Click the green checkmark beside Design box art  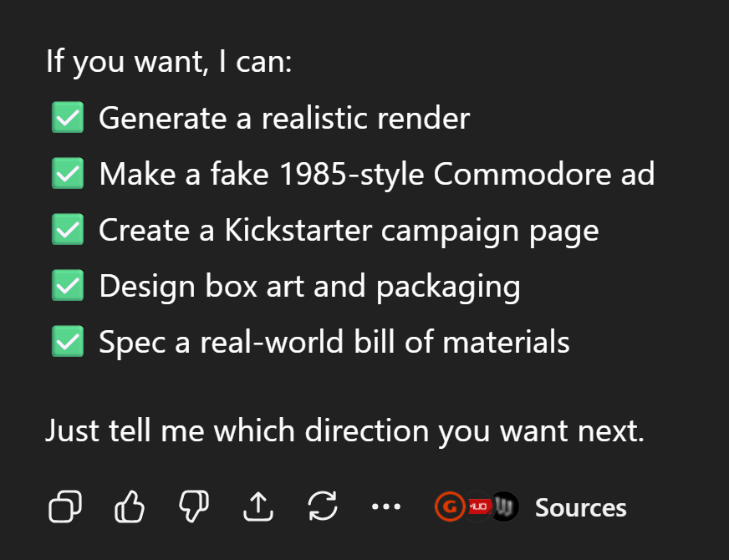(67, 286)
